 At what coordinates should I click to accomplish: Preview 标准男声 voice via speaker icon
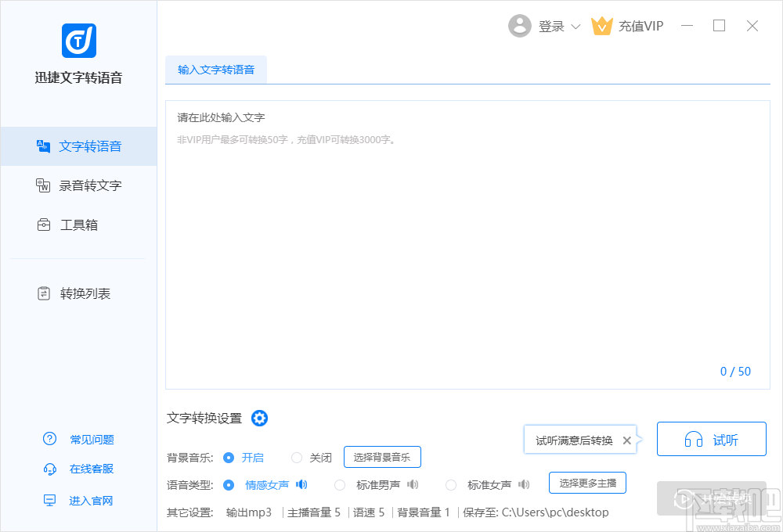pos(413,485)
